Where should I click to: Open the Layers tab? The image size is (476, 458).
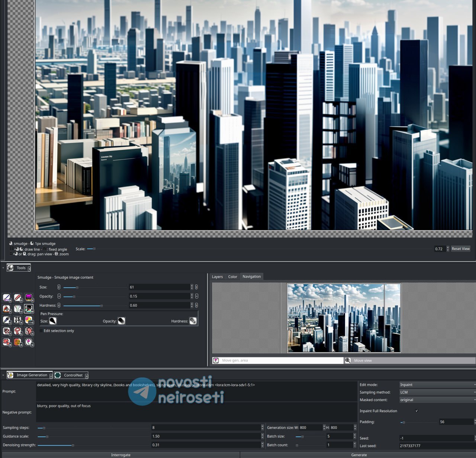tap(217, 277)
